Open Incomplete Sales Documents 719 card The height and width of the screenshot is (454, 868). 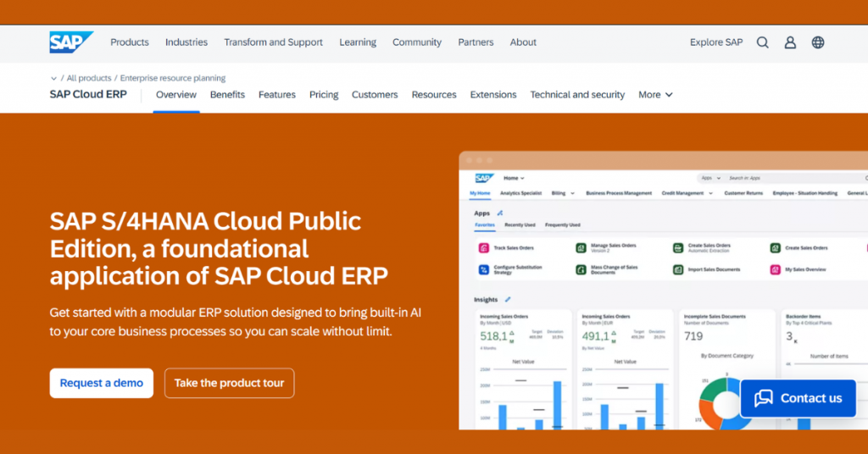tap(726, 369)
